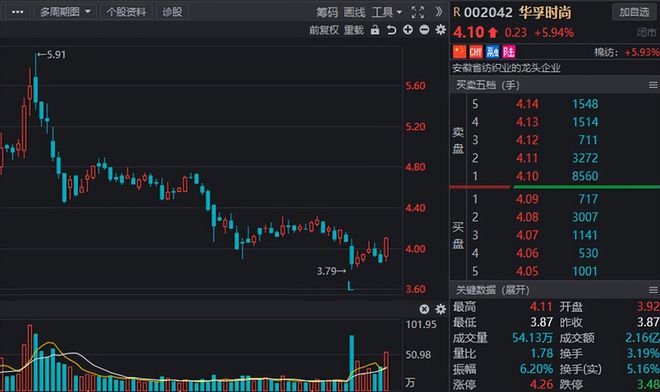Open the 多周期图 dropdown
660x392 pixels.
(x=65, y=12)
